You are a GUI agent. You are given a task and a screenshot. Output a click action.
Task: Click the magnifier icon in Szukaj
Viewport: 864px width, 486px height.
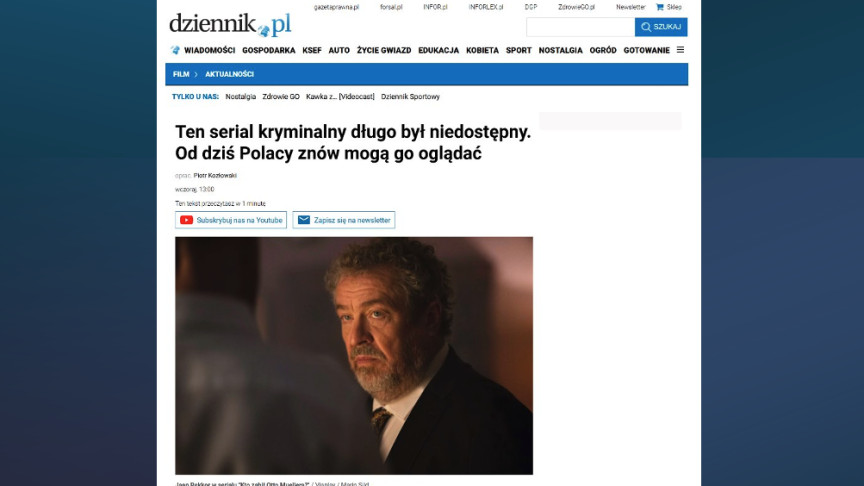click(x=646, y=27)
